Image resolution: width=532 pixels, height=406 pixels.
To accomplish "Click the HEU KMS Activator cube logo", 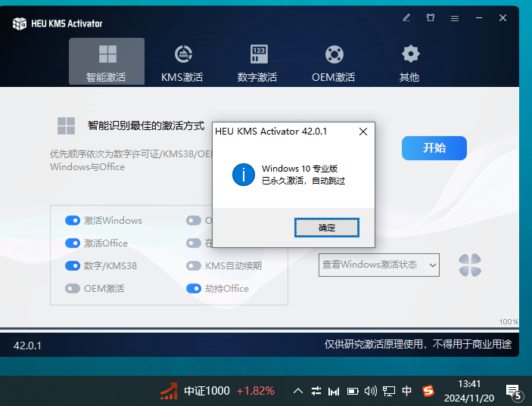I will [20, 23].
